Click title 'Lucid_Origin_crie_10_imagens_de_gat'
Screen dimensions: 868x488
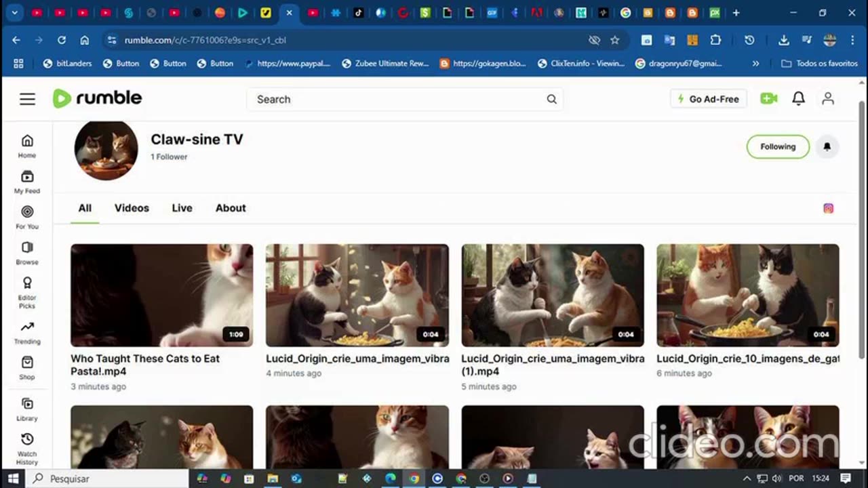coord(748,359)
